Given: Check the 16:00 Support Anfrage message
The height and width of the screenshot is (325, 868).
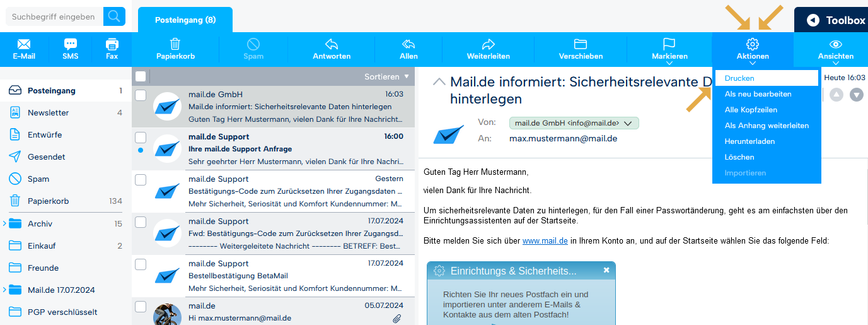Looking at the screenshot, I should click(141, 137).
